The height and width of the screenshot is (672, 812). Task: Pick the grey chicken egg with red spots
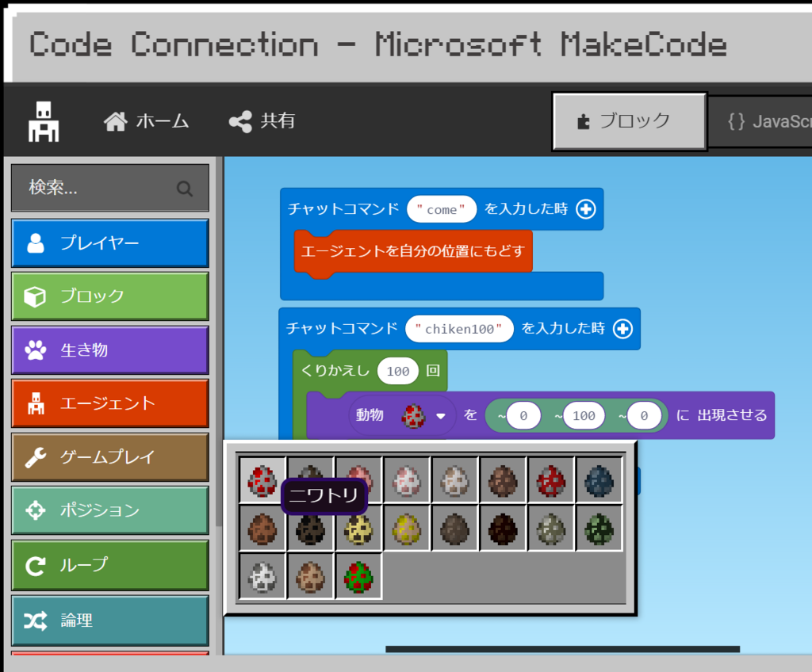pos(262,480)
